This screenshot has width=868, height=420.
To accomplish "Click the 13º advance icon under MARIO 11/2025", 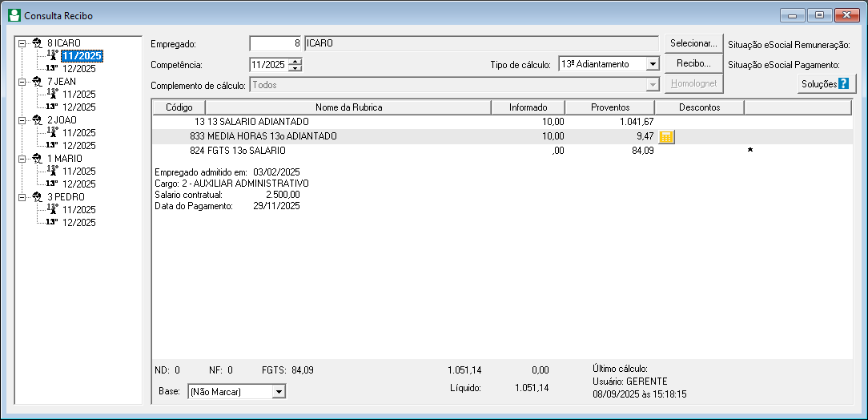I will pyautogui.click(x=53, y=170).
